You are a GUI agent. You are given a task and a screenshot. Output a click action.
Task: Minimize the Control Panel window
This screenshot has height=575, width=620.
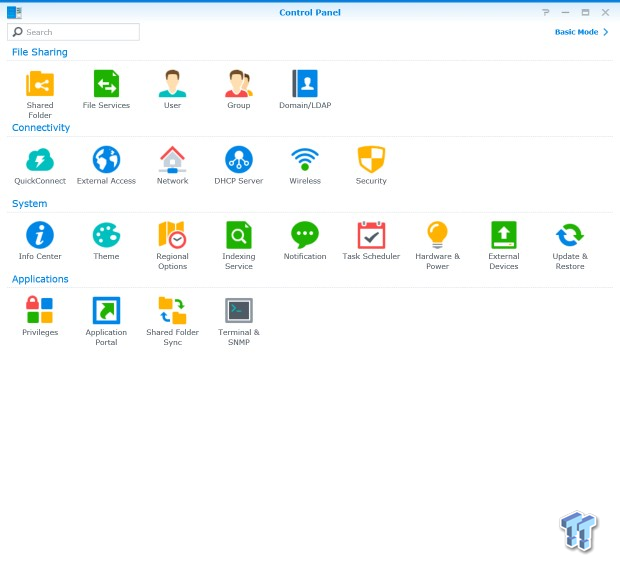pyautogui.click(x=565, y=12)
